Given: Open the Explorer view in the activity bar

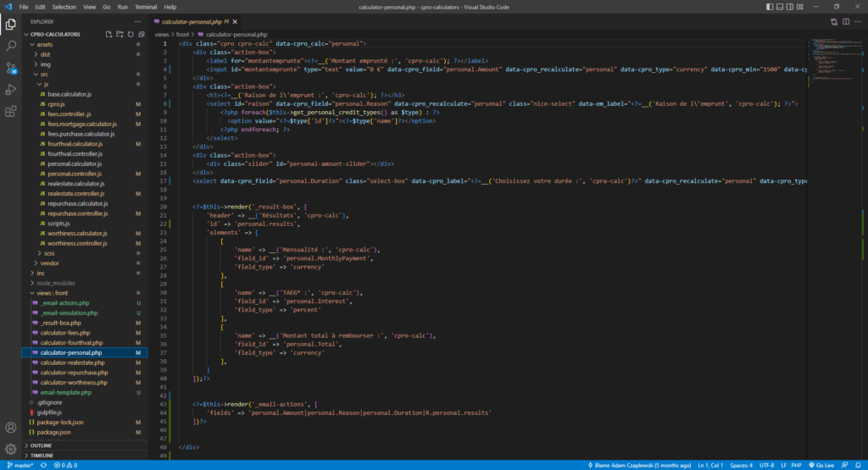Looking at the screenshot, I should click(10, 25).
